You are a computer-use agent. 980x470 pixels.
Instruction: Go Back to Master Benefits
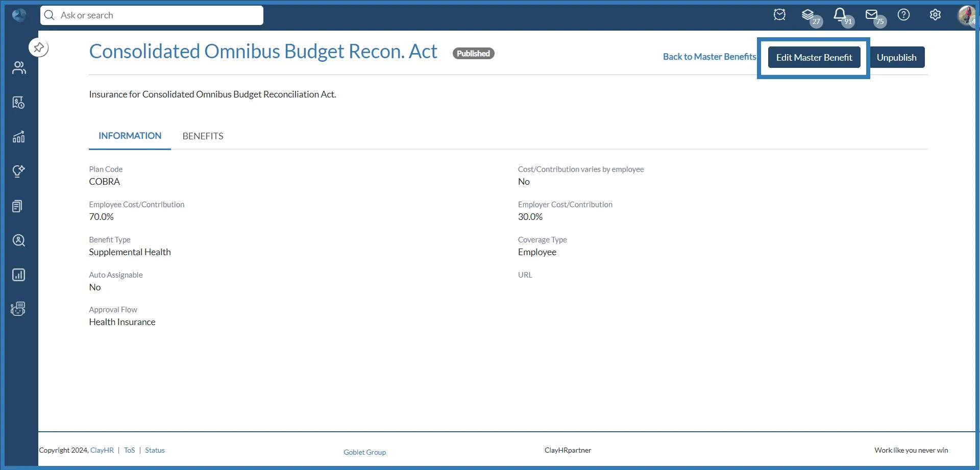click(x=709, y=57)
